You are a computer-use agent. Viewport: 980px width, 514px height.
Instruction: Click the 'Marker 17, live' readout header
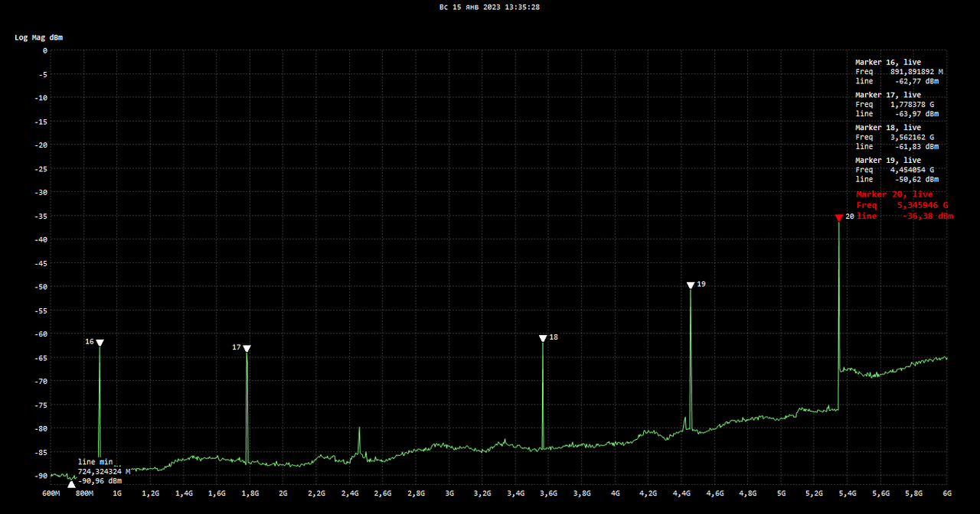tap(888, 96)
